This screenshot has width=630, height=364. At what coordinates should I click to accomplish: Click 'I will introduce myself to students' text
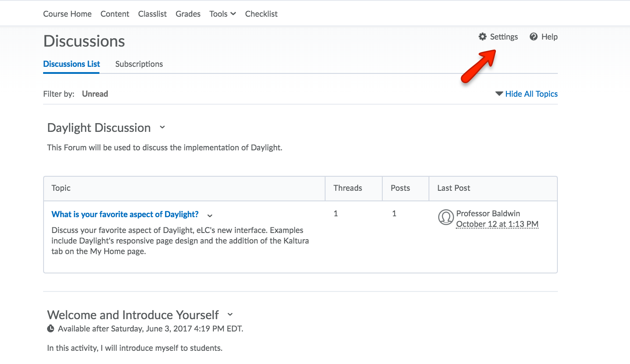[x=135, y=348]
